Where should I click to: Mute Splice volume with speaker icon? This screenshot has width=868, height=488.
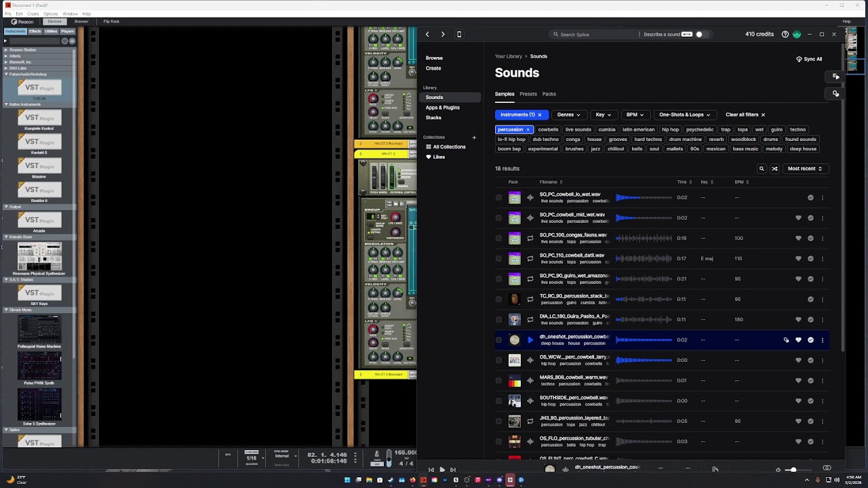pos(778,470)
